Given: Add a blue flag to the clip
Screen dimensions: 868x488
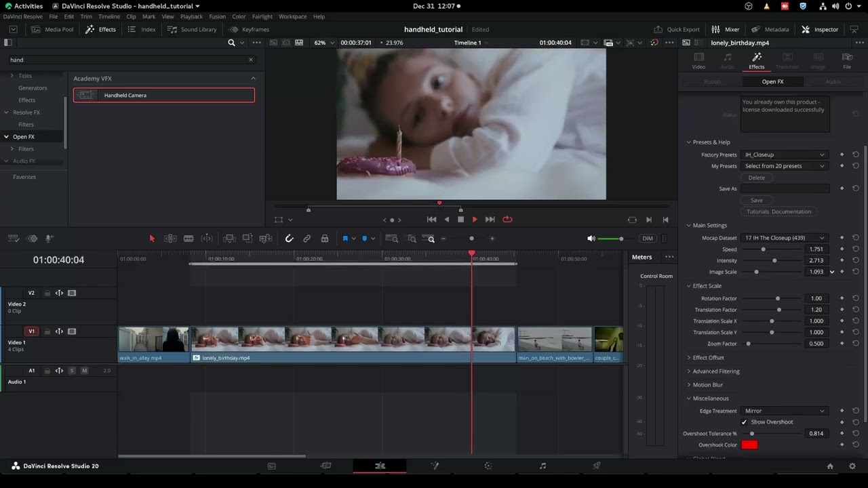Looking at the screenshot, I should tap(345, 239).
